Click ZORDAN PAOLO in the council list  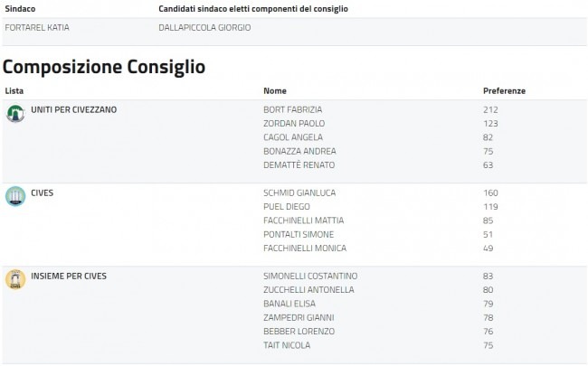click(293, 123)
